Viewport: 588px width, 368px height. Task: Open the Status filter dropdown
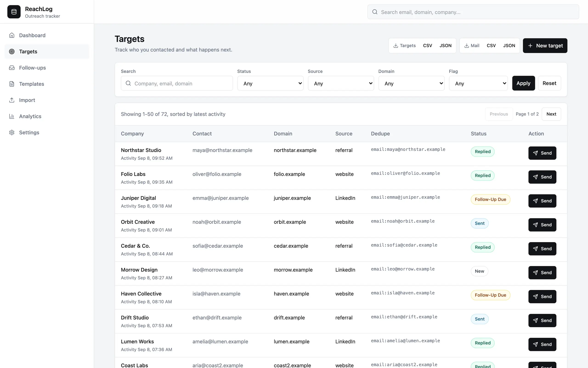[270, 83]
